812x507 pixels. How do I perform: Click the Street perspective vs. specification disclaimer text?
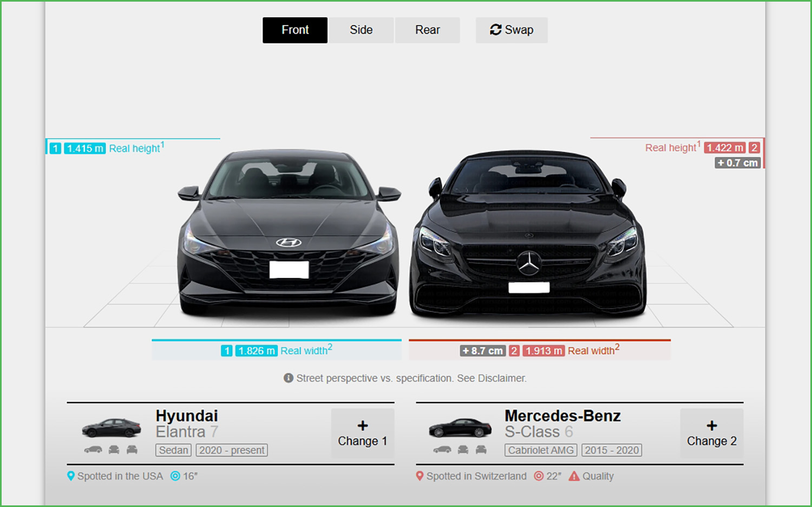pos(411,378)
